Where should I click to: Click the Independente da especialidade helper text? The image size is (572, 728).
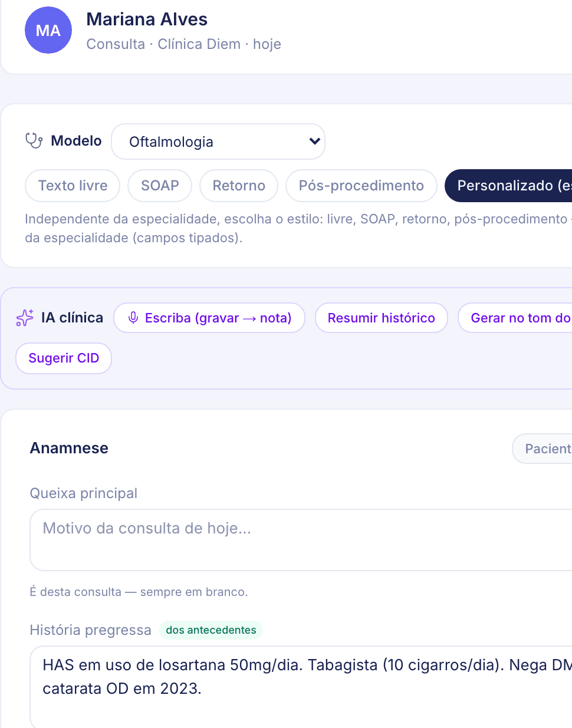pos(298,228)
